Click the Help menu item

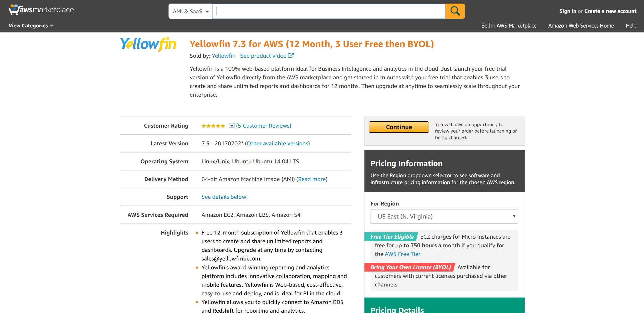tap(631, 25)
